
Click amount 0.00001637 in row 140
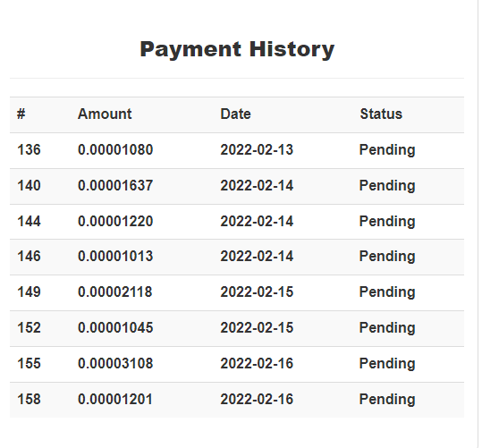(x=115, y=185)
